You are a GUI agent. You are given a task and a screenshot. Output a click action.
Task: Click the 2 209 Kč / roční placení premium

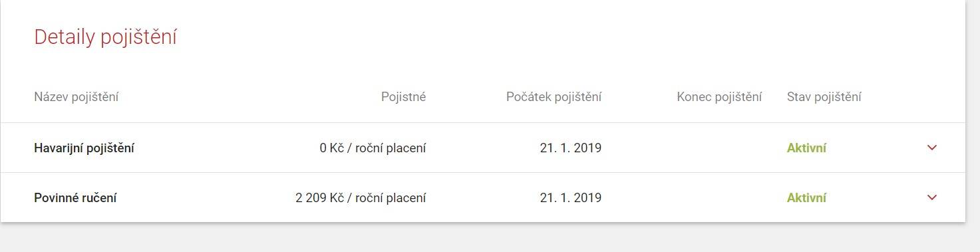(361, 197)
